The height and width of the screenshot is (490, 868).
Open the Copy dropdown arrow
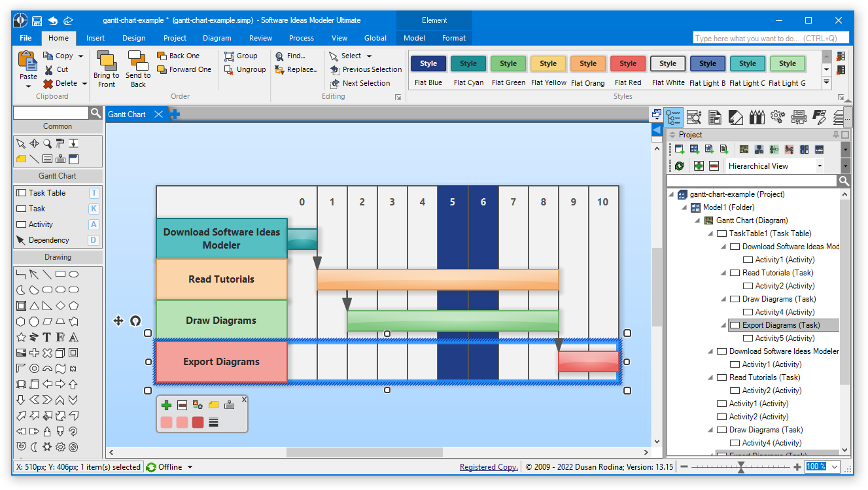pyautogui.click(x=80, y=56)
